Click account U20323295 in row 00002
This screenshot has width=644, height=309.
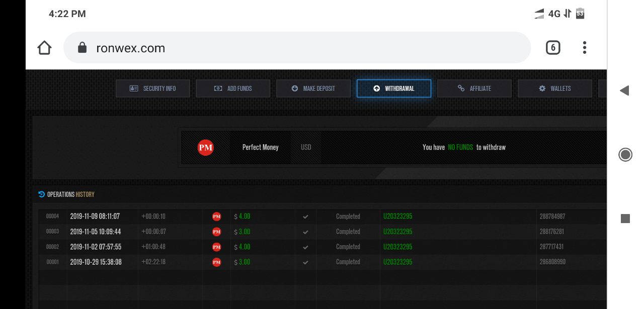(x=398, y=247)
